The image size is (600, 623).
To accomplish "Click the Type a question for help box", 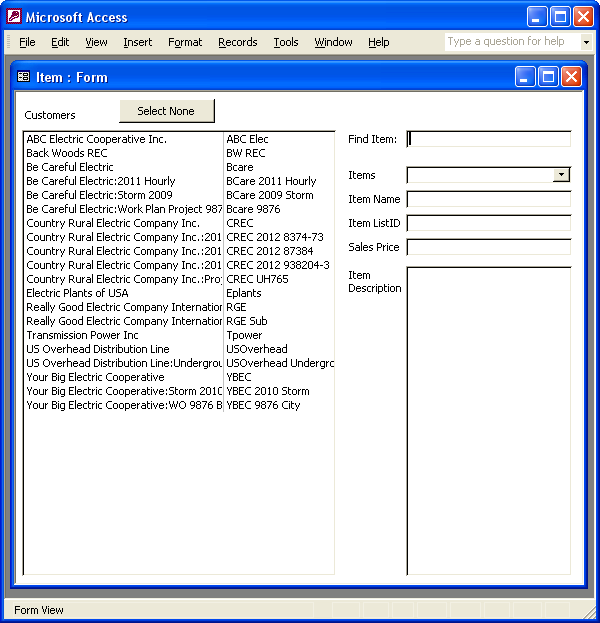I will click(513, 42).
